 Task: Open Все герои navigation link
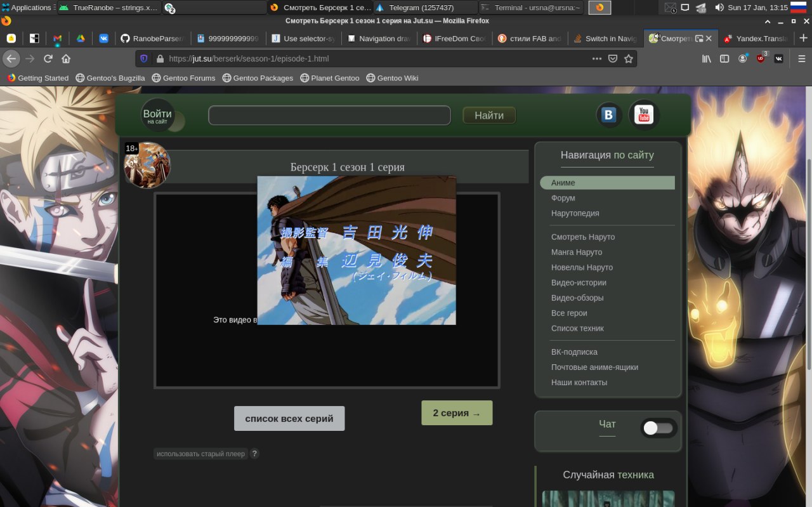click(x=569, y=313)
